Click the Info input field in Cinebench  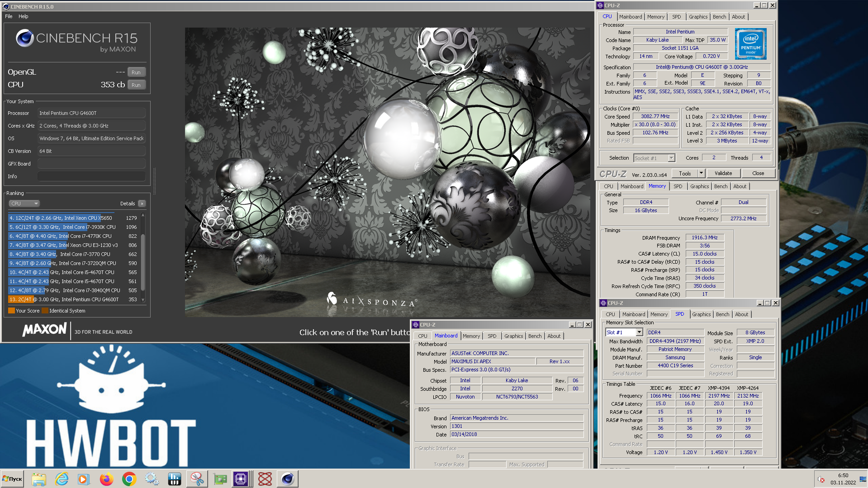(91, 176)
